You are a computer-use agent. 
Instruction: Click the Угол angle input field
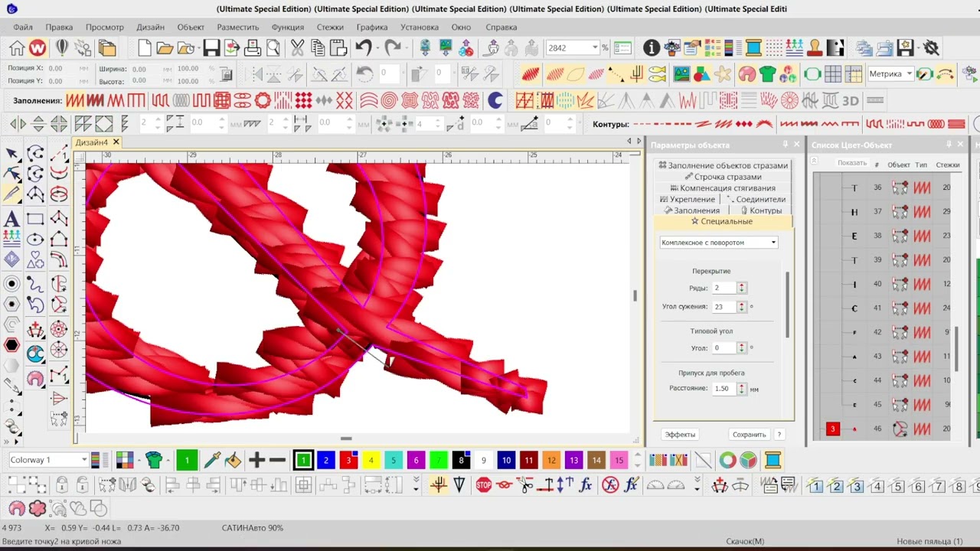click(724, 348)
